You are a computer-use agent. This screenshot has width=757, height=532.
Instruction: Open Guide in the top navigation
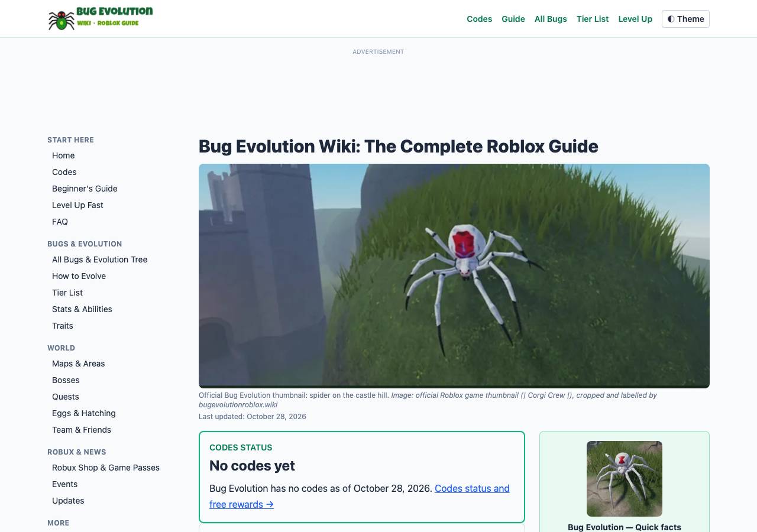point(513,19)
